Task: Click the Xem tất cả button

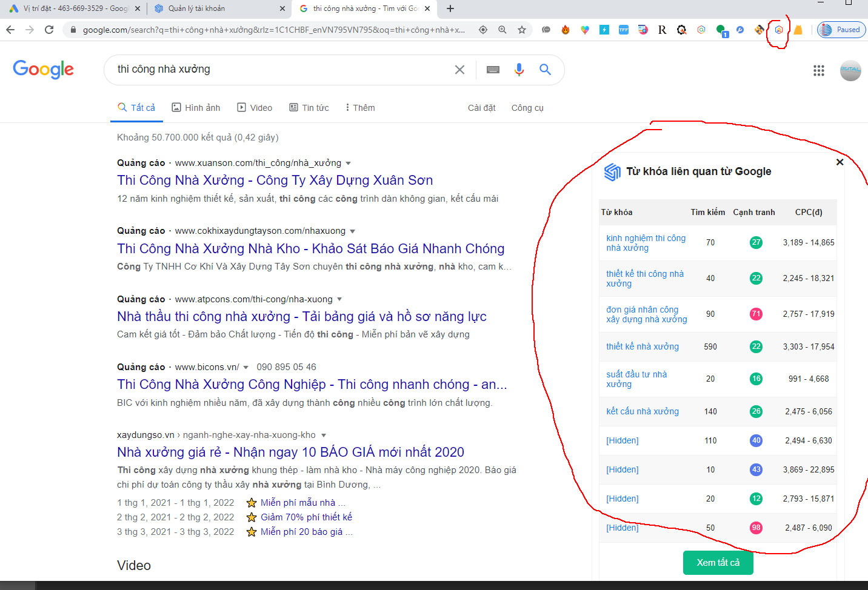Action: [x=718, y=563]
